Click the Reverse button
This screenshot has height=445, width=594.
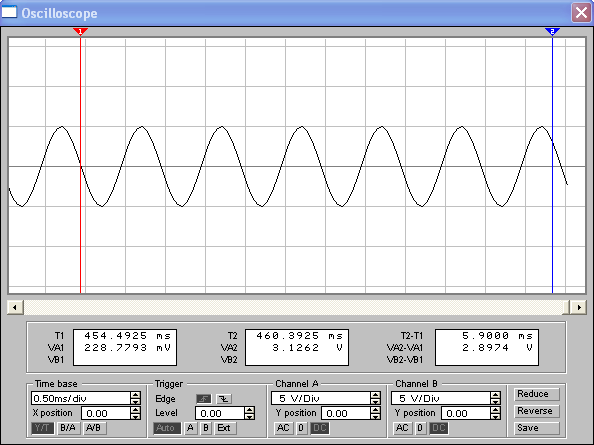(537, 411)
